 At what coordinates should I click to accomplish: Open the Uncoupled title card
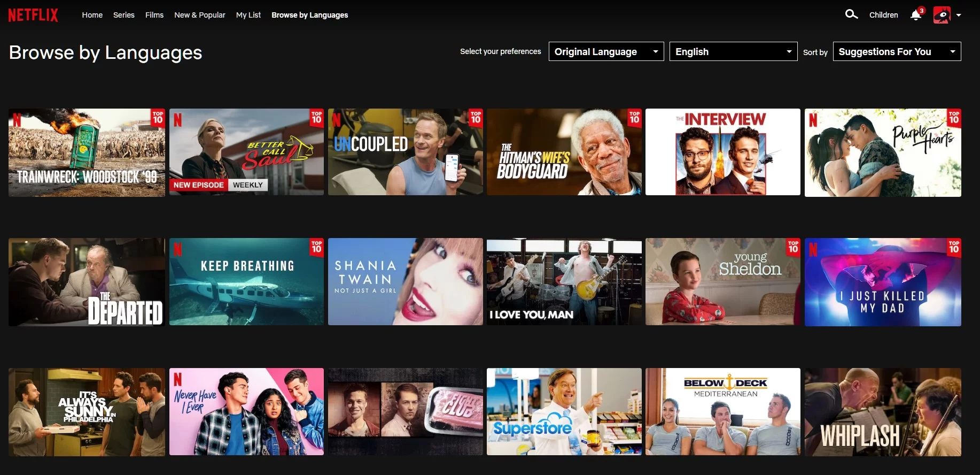(405, 152)
